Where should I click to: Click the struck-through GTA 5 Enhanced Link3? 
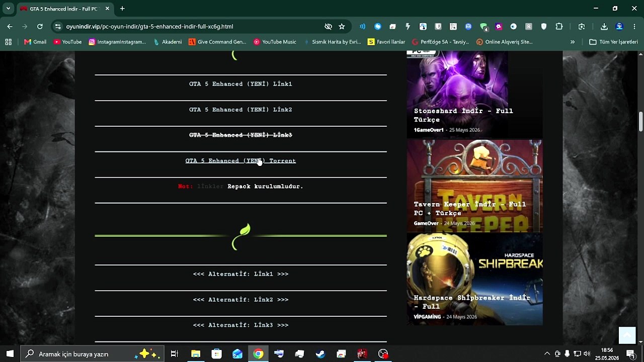click(240, 135)
